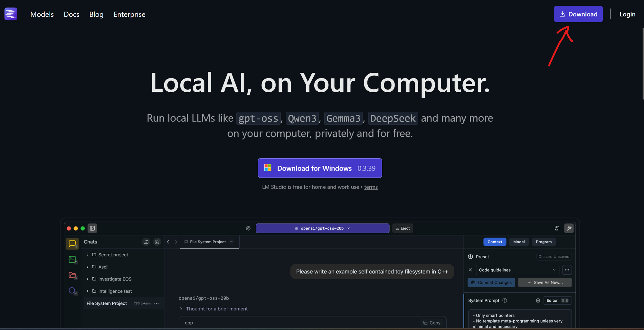
Task: Click the LM Studio logo icon
Action: [11, 14]
